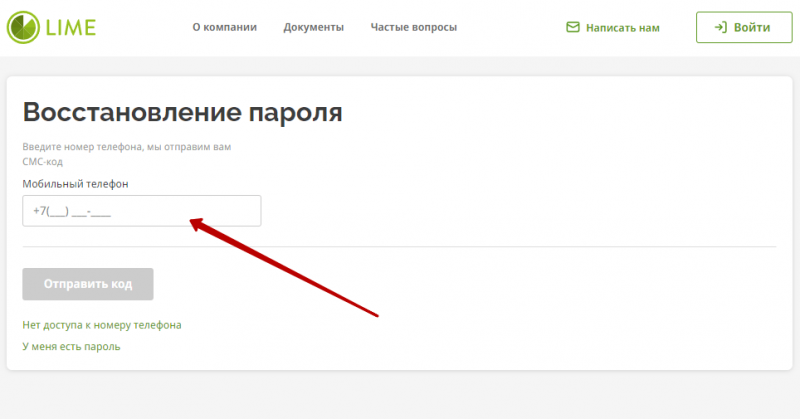The width and height of the screenshot is (800, 419).
Task: Click the СМС-код text line
Action: (43, 161)
